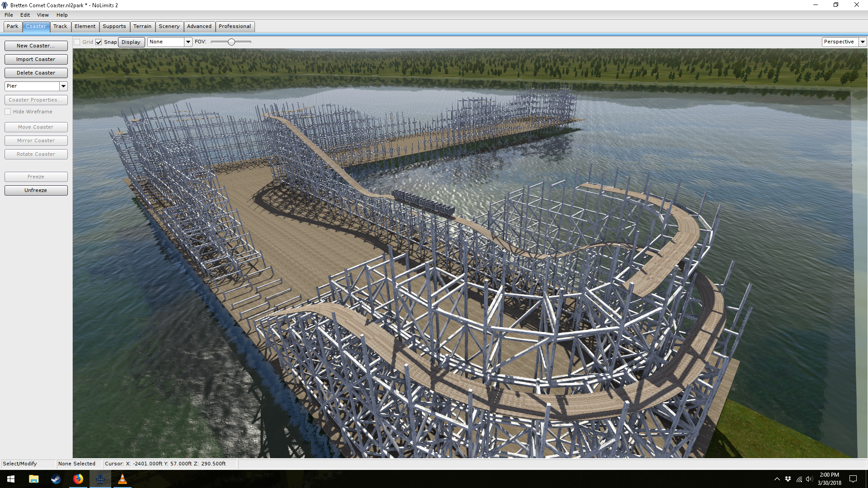
Task: Check the Hide Wireframe option
Action: (8, 112)
